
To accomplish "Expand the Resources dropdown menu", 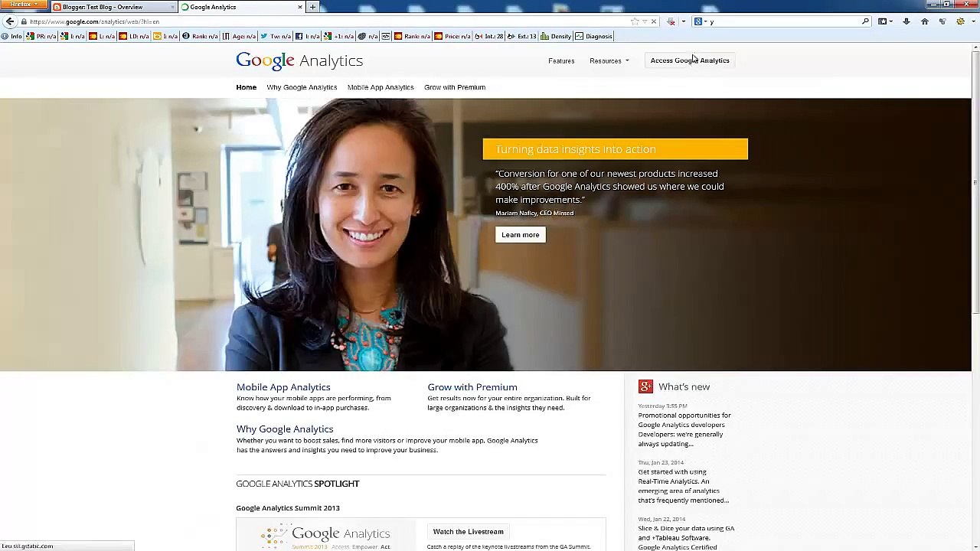I will coord(609,60).
